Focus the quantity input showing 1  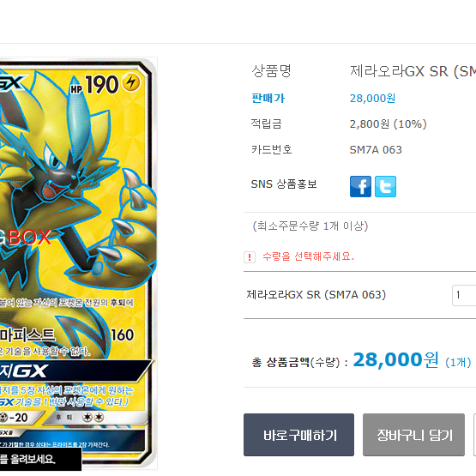coord(464,295)
